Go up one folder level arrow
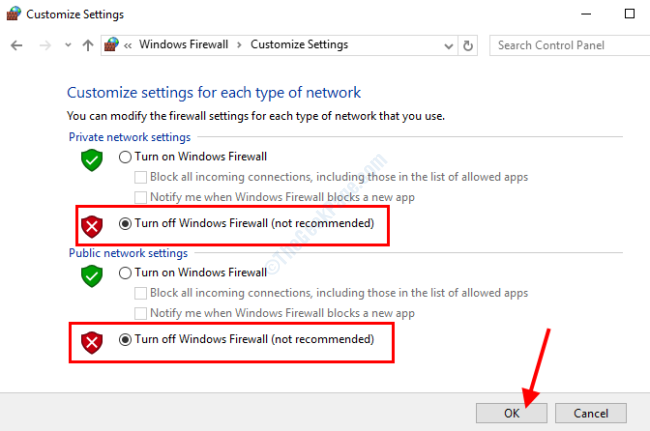 (x=88, y=45)
